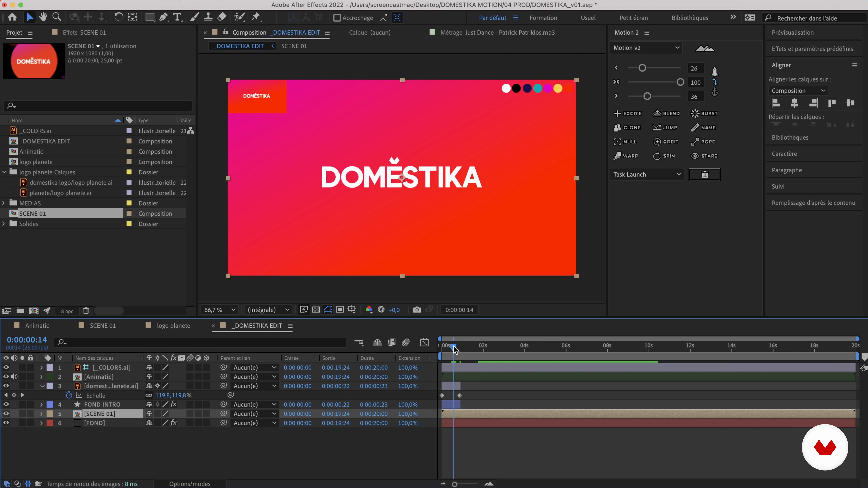Select the Hand tool
This screenshot has width=868, height=488.
point(43,17)
